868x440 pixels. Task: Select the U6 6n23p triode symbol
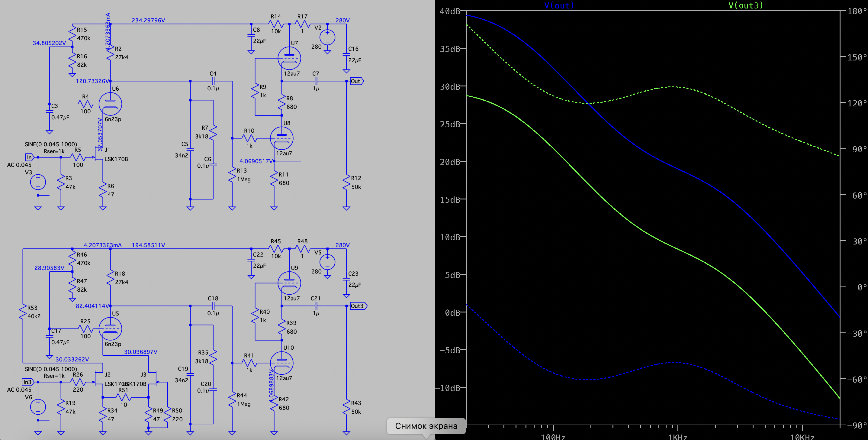110,104
